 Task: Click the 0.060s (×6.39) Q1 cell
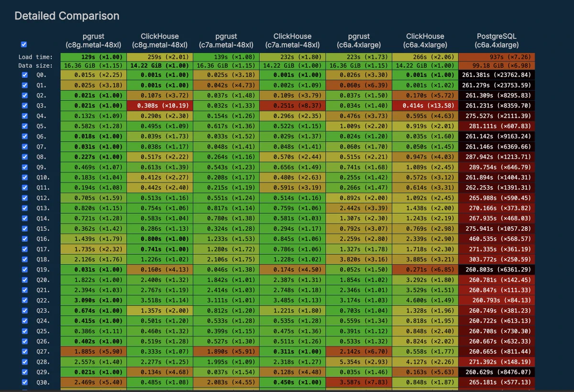359,85
